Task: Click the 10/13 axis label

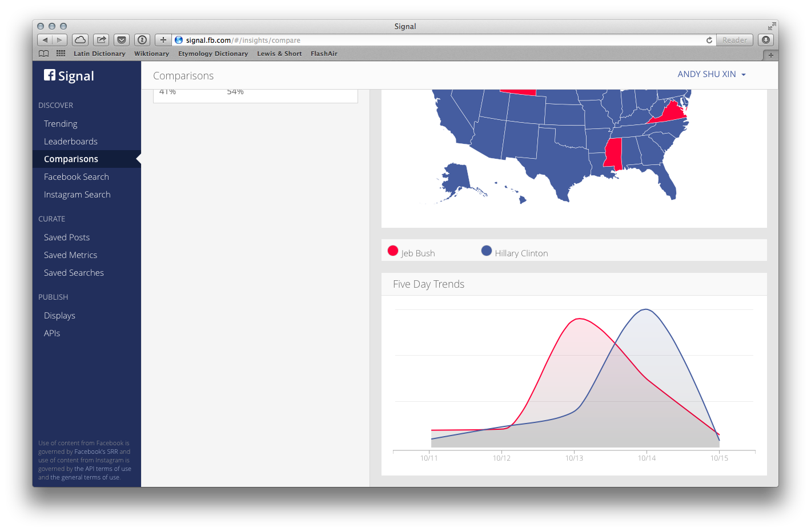Action: click(x=574, y=458)
